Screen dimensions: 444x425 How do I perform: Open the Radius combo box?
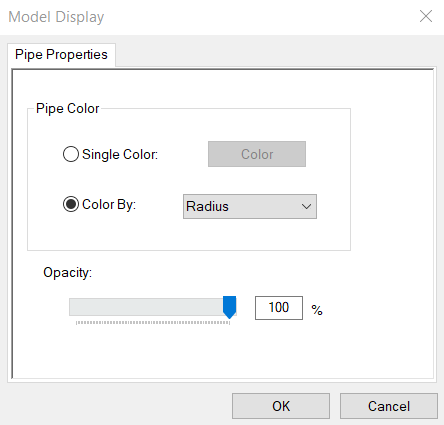[x=250, y=207]
